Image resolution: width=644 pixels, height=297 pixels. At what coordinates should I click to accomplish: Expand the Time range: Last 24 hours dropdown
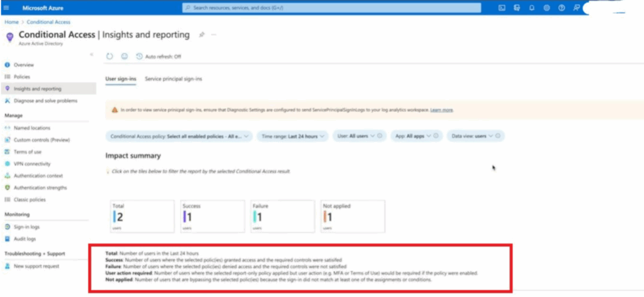coord(293,136)
